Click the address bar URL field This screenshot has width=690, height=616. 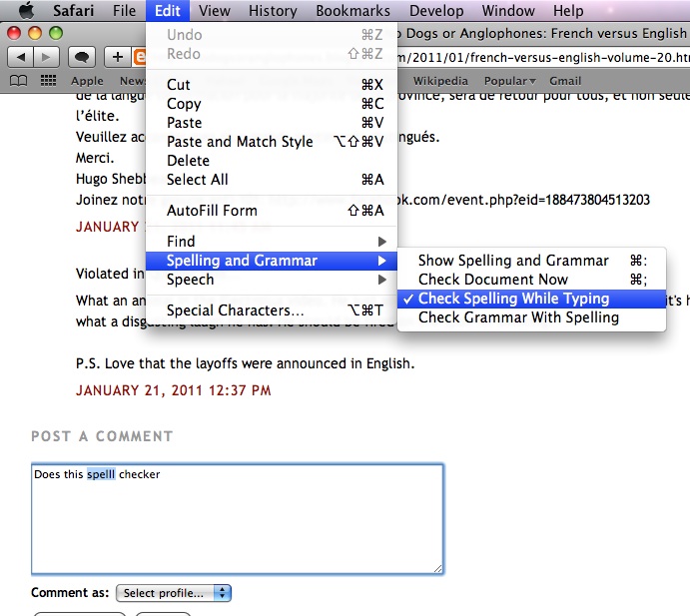[543, 57]
